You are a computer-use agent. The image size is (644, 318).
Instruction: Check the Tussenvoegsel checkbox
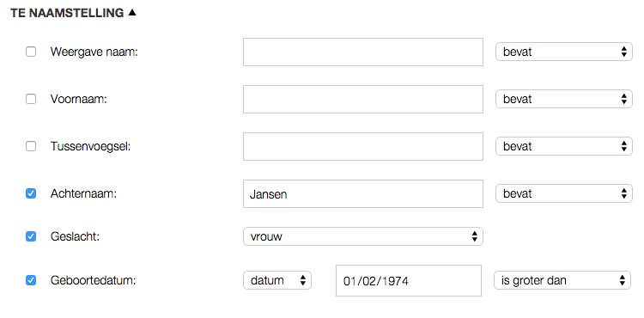click(x=31, y=146)
